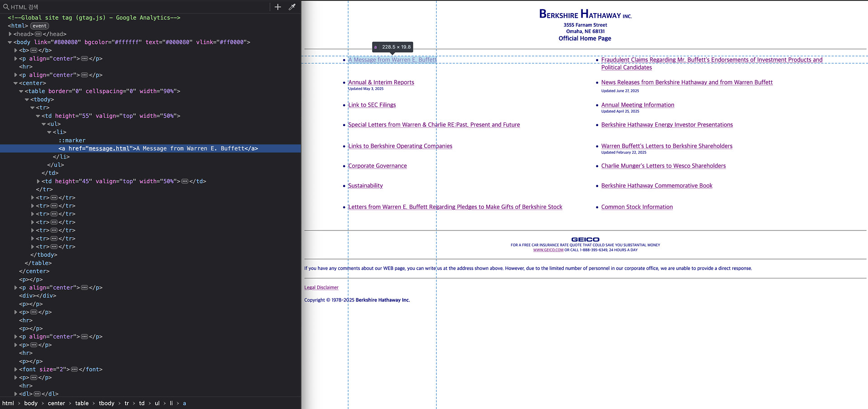This screenshot has height=409, width=868.
Task: Collapse the body element node
Action: 10,42
